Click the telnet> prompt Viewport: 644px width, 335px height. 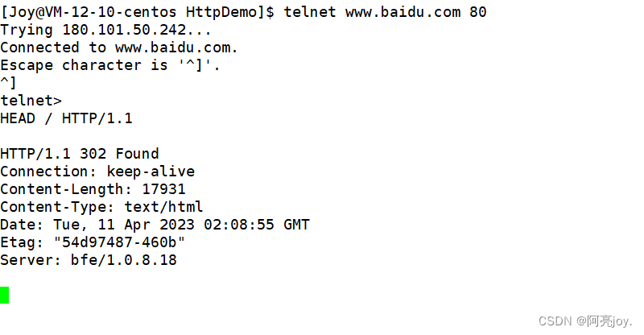[31, 101]
